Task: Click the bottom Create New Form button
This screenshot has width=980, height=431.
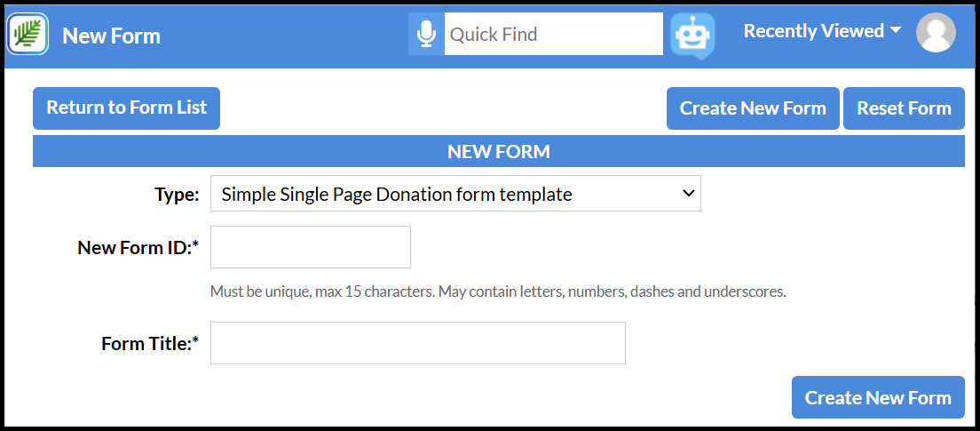Action: coord(878,397)
